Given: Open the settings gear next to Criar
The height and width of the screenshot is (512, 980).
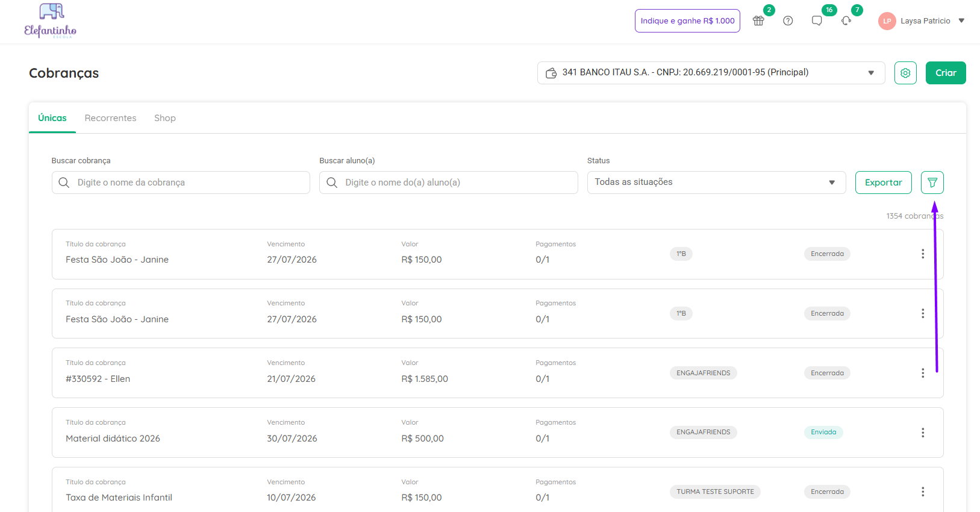Looking at the screenshot, I should [905, 73].
